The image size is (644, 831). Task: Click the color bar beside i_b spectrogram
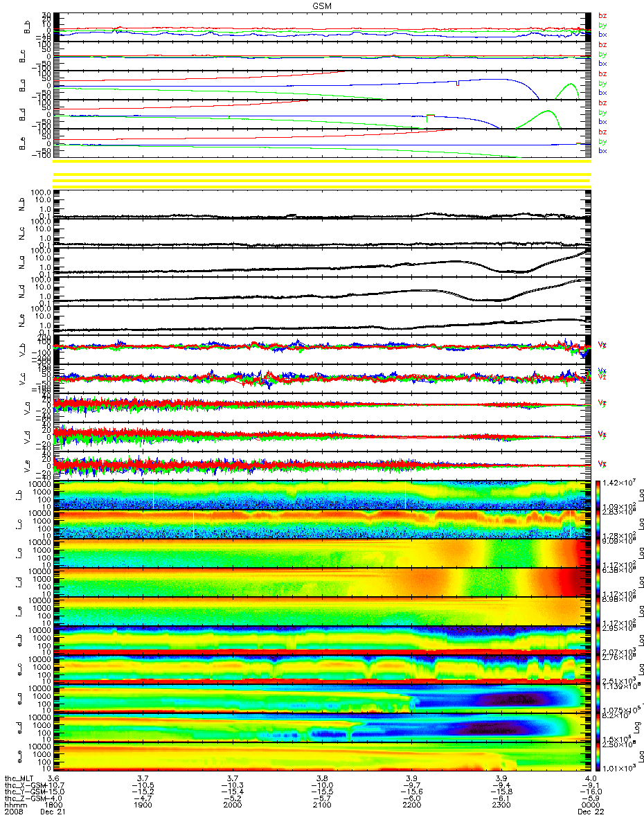598,494
